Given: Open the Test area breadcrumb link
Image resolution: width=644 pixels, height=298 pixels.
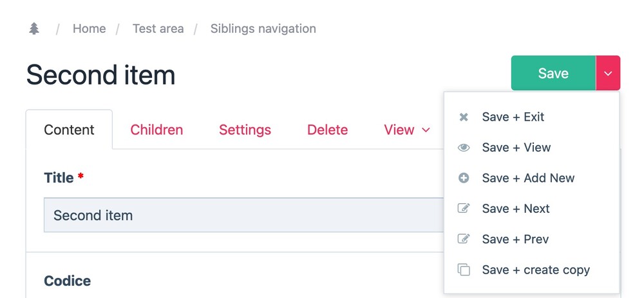Looking at the screenshot, I should tap(158, 29).
